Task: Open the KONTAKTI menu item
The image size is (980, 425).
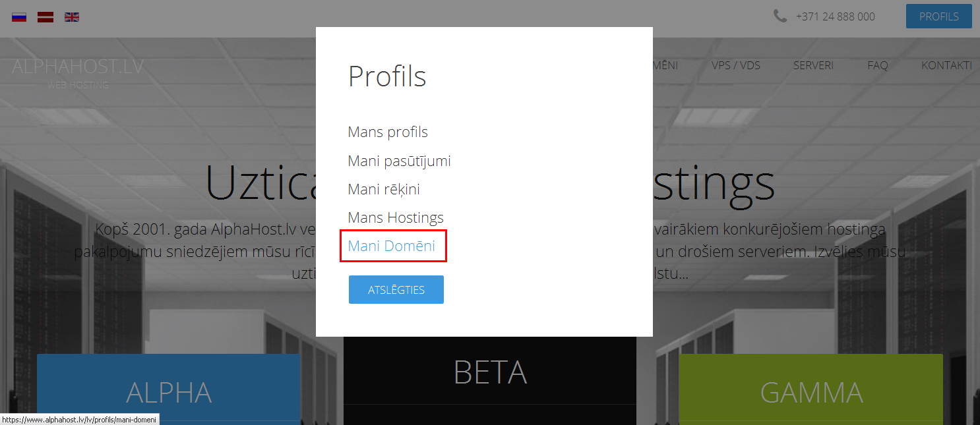Action: 946,65
